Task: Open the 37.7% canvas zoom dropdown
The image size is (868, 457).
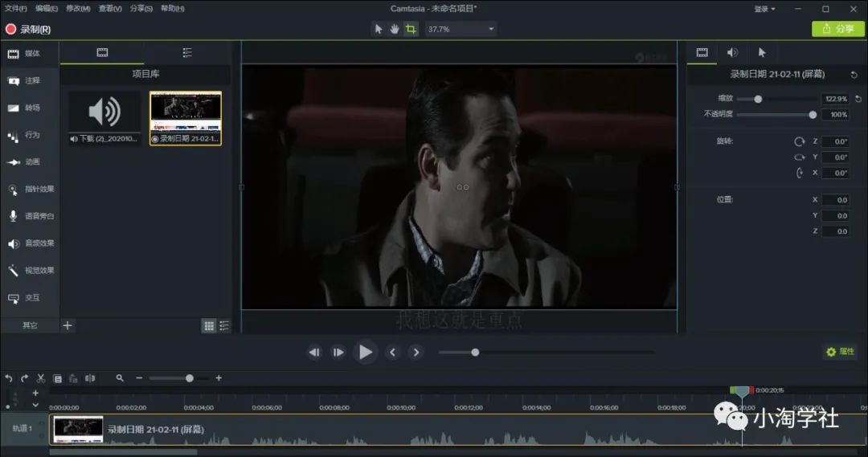Action: click(x=461, y=29)
